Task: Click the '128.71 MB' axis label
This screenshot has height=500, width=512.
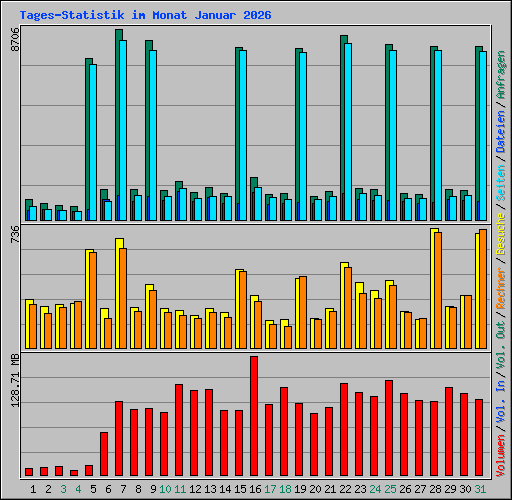Action: coord(15,380)
